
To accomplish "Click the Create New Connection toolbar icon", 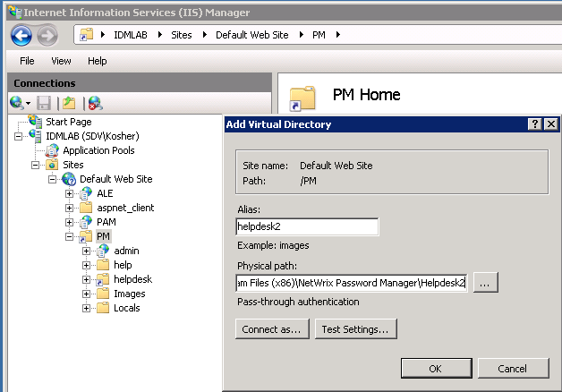I will pos(16,103).
